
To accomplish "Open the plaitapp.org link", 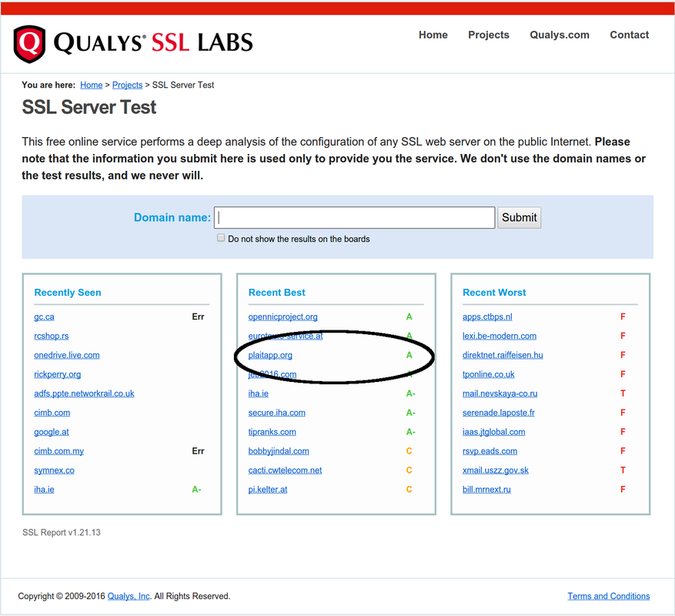I will 270,355.
